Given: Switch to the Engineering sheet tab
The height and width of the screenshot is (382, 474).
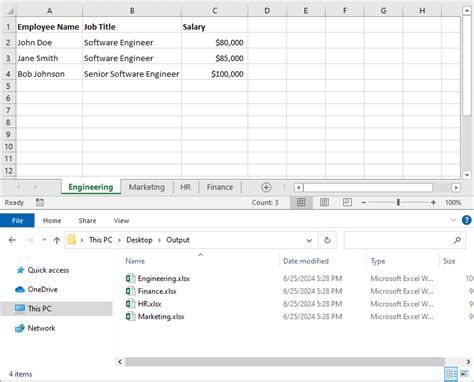Looking at the screenshot, I should pyautogui.click(x=91, y=187).
